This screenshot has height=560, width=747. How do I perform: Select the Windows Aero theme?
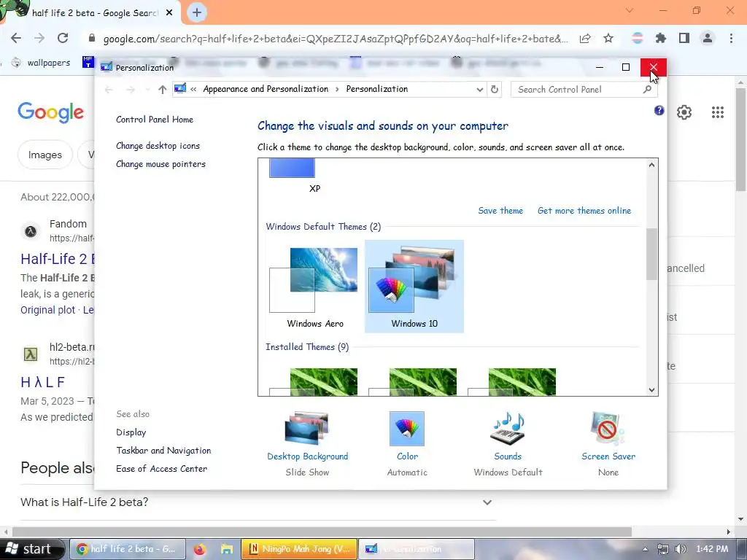(315, 286)
